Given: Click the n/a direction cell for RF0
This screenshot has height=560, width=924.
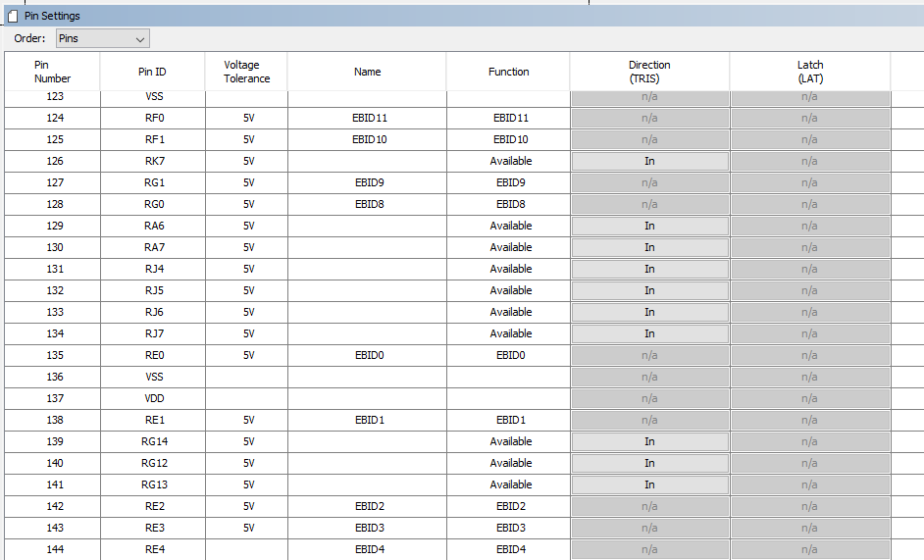Looking at the screenshot, I should 649,118.
